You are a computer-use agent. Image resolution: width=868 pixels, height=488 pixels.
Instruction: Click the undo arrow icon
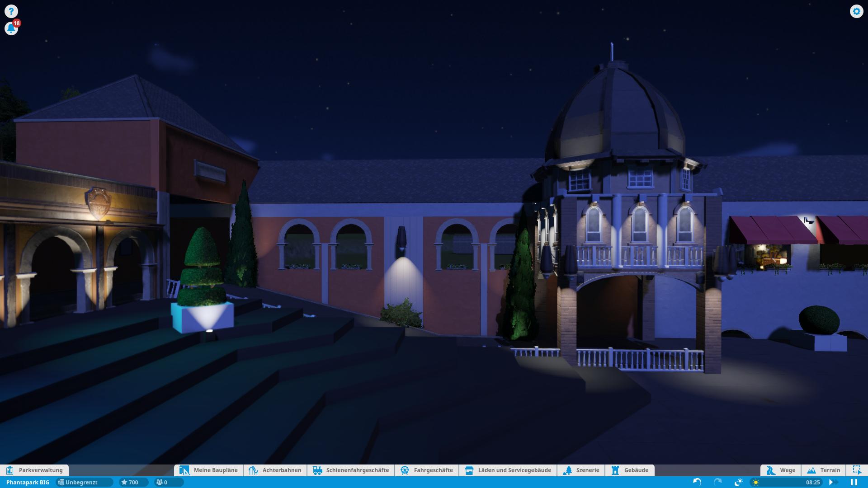(697, 482)
